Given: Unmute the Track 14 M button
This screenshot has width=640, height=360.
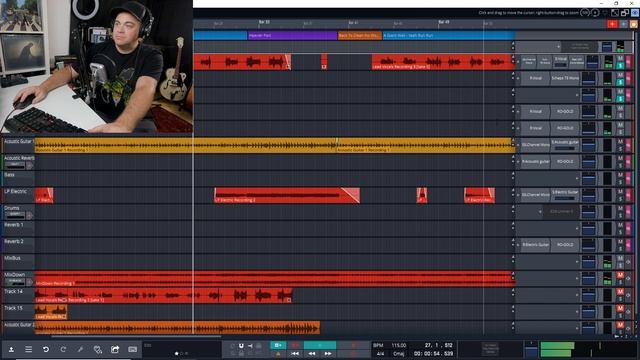Looking at the screenshot, I should 620,292.
